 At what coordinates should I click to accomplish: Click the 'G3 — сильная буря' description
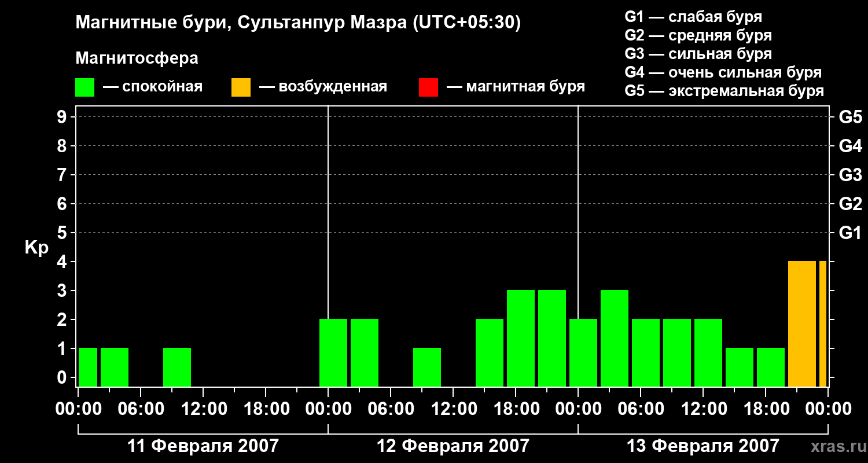[698, 54]
